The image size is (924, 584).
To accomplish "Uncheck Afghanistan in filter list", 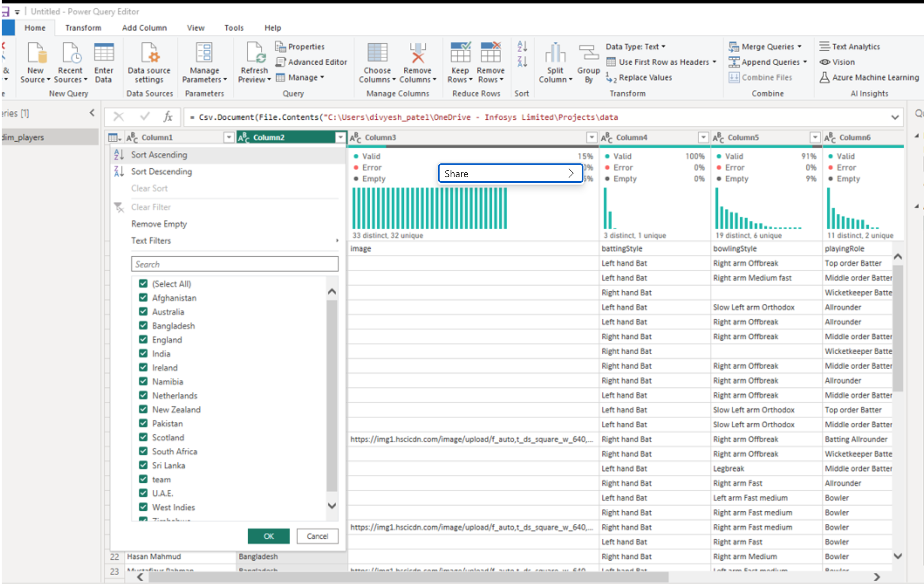I will (x=143, y=298).
